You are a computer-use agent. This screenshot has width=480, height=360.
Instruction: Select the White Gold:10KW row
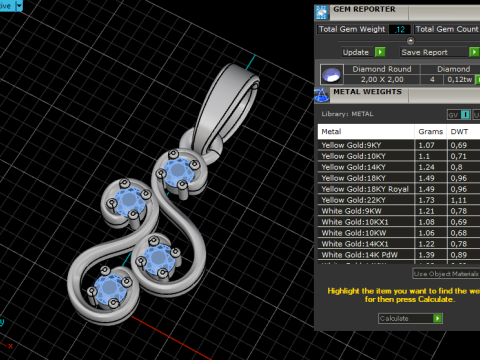(x=399, y=233)
